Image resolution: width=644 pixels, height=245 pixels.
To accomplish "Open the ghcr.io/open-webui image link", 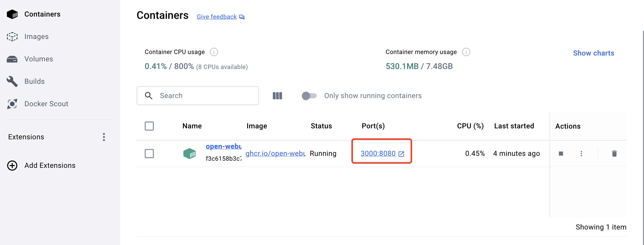I will point(276,154).
